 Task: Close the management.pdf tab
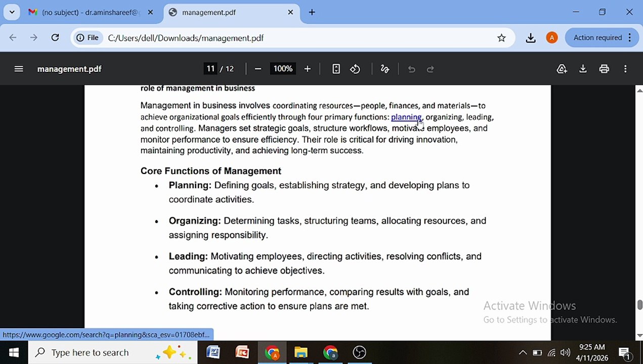pyautogui.click(x=290, y=12)
